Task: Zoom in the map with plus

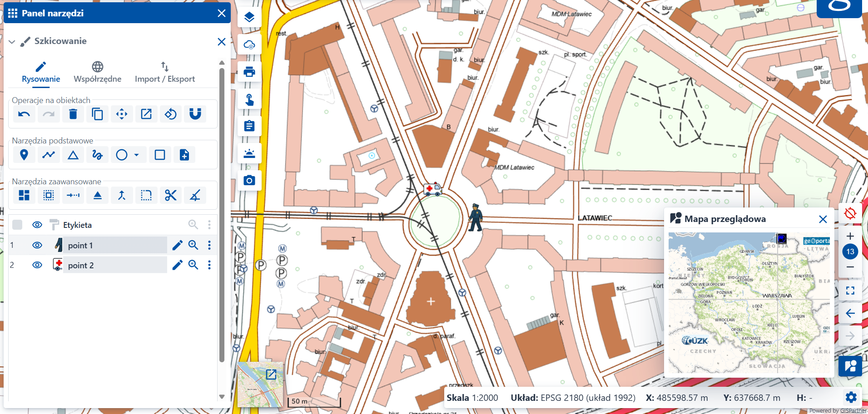Action: click(850, 236)
